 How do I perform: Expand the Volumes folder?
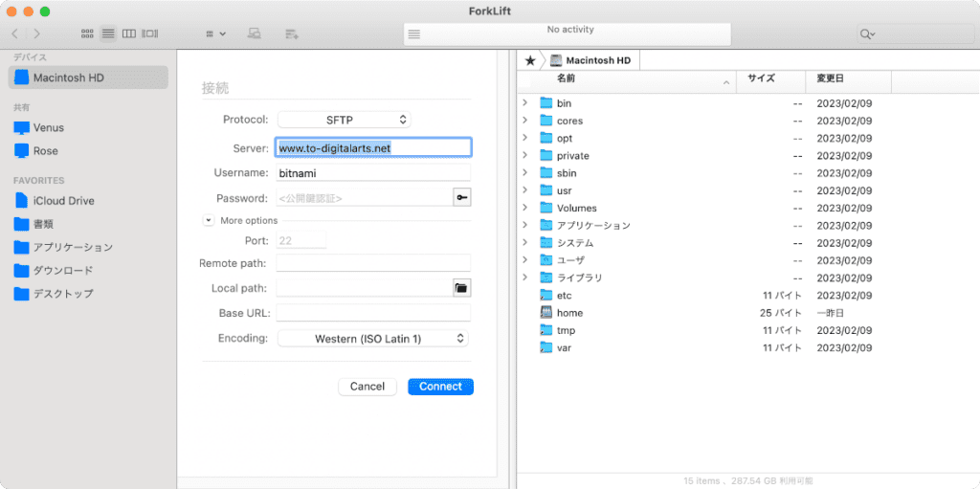coord(525,208)
